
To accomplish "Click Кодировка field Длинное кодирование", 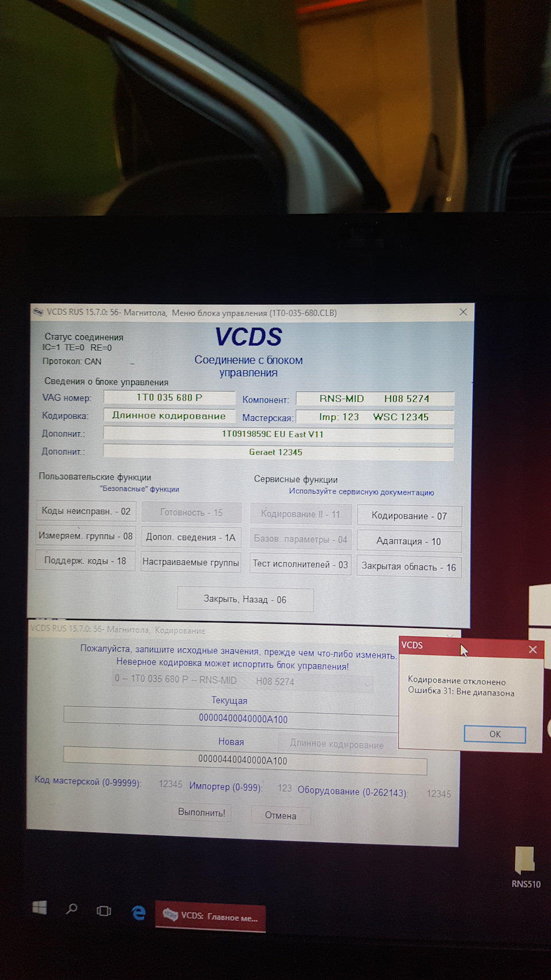I will 169,415.
